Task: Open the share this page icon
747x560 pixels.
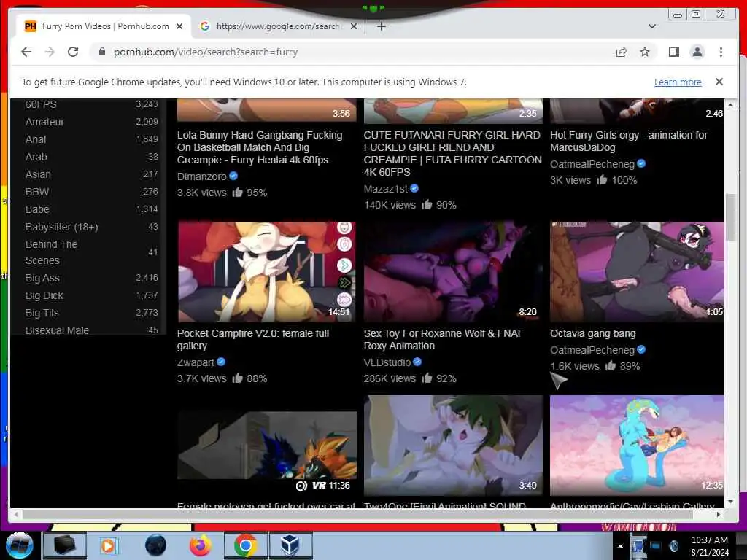Action: (622, 52)
